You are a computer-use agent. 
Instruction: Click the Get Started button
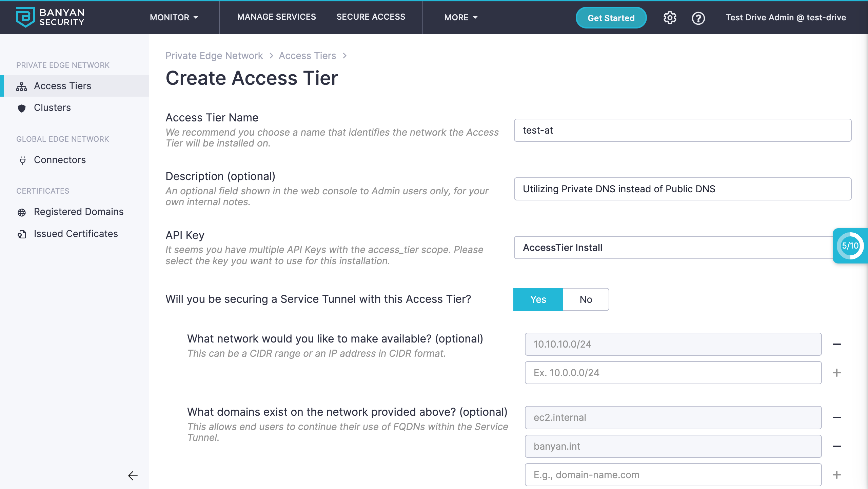pyautogui.click(x=611, y=18)
